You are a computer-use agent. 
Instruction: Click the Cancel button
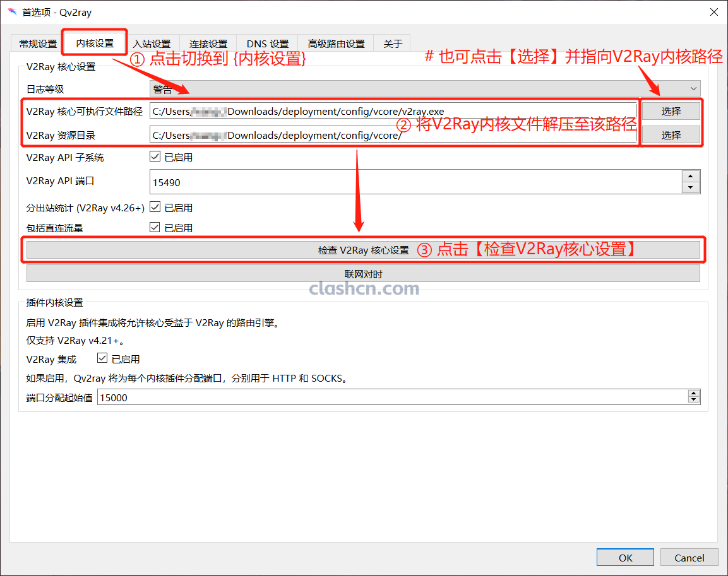pyautogui.click(x=689, y=558)
